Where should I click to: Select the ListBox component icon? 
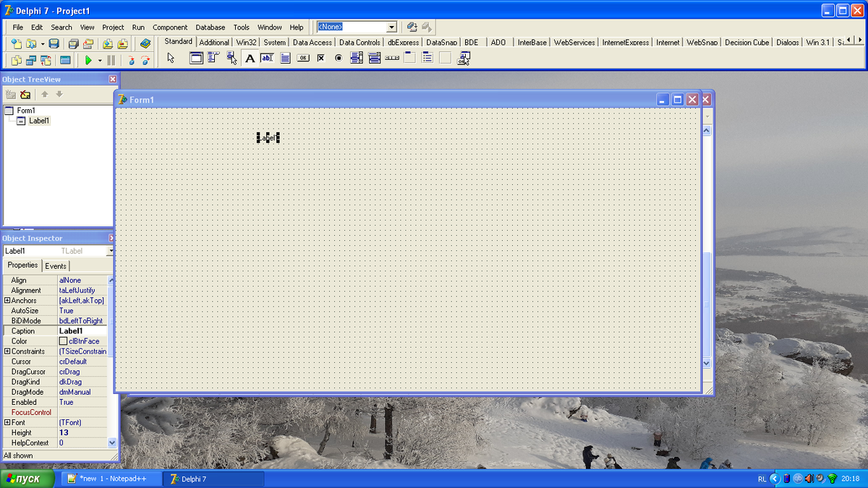(x=357, y=58)
